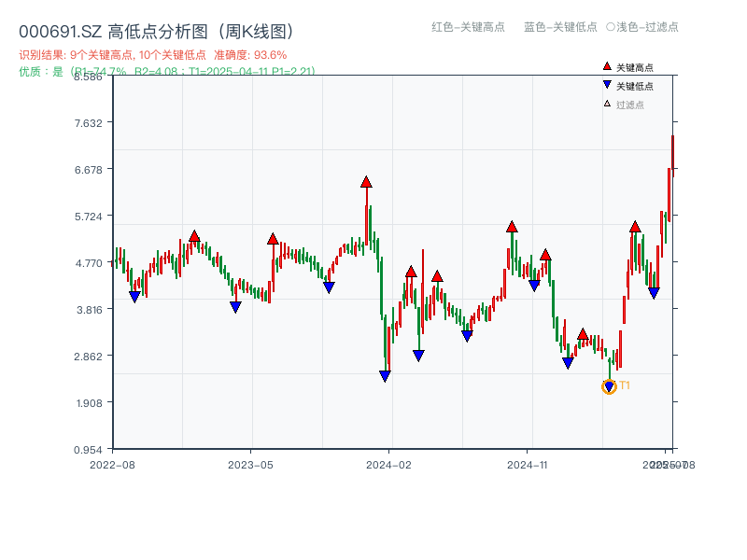Click the final tall red candle above 6.678
The width and height of the screenshot is (747, 560).
coord(672,156)
